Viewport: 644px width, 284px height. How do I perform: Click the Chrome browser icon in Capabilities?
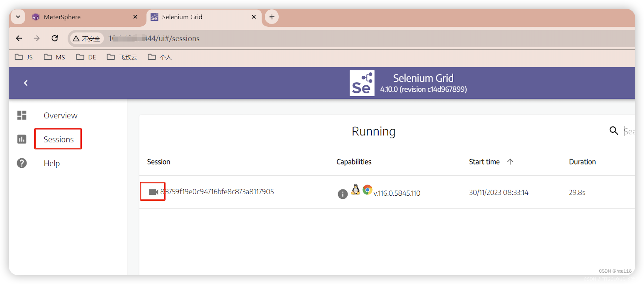(x=367, y=190)
